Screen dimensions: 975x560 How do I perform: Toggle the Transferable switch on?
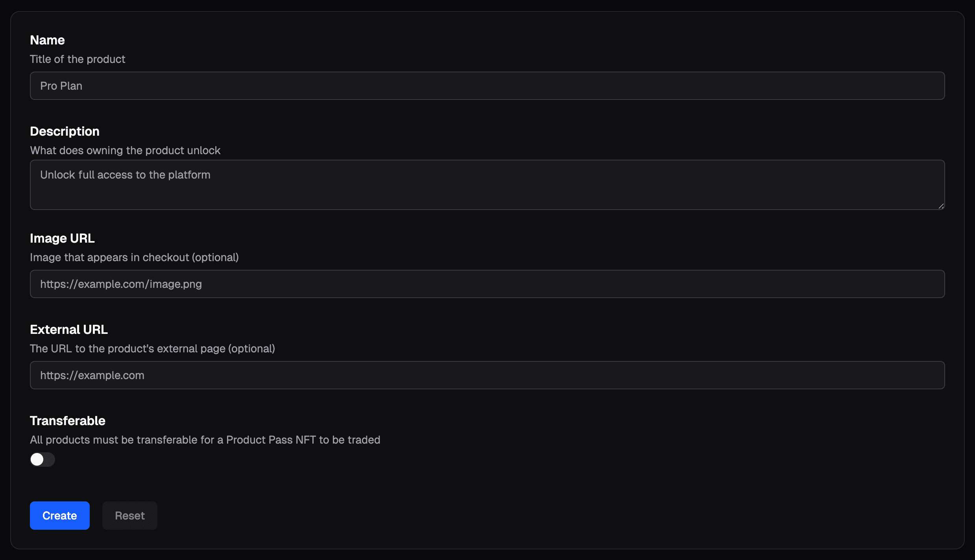click(42, 459)
